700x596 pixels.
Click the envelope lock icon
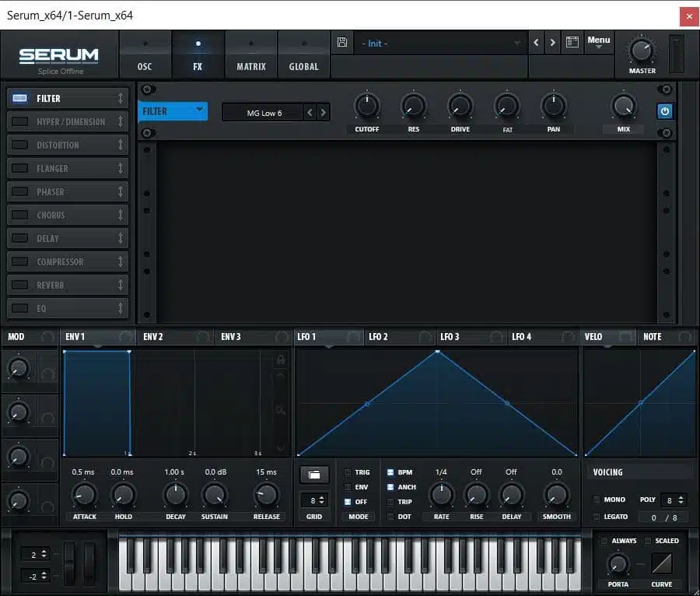click(x=281, y=359)
